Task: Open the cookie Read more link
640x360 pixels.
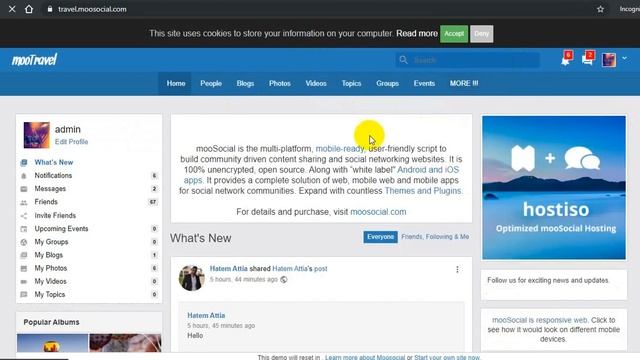Action: click(417, 33)
